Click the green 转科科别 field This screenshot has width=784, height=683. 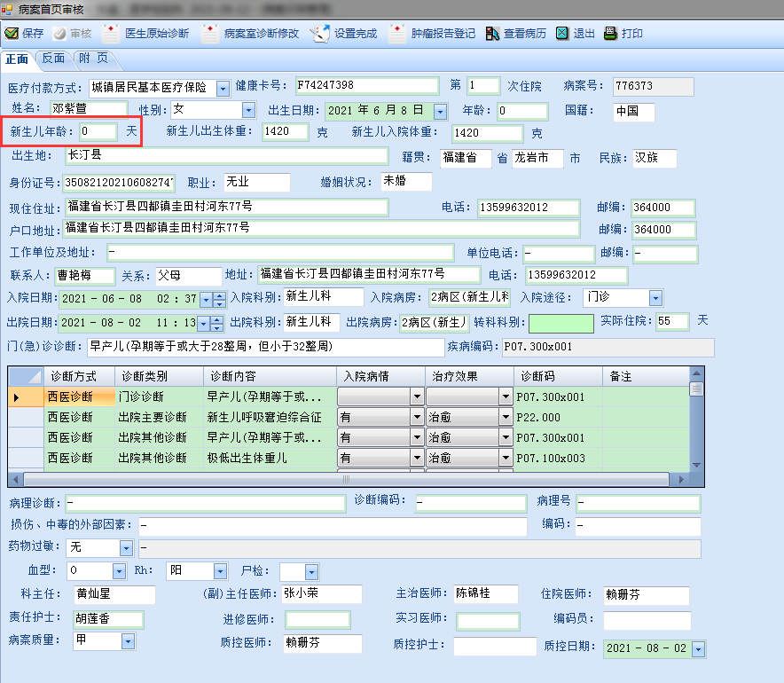click(x=561, y=323)
